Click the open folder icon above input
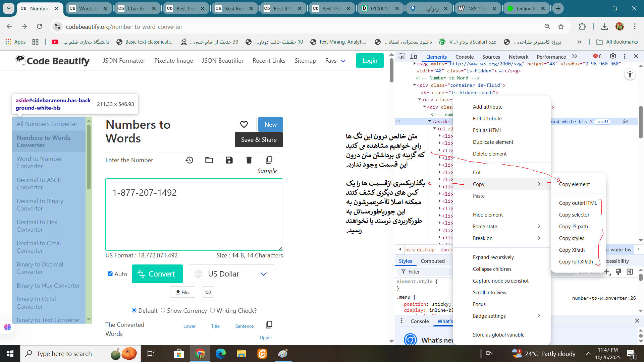644x362 pixels. [209, 160]
